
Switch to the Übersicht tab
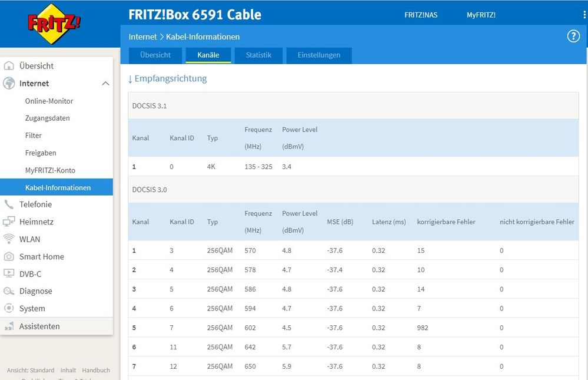coord(155,55)
